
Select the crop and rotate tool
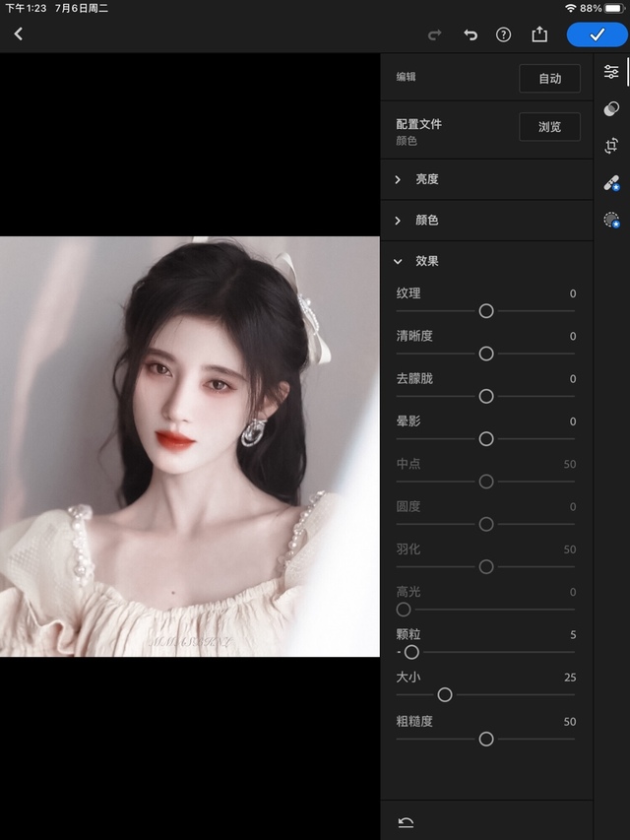[611, 146]
